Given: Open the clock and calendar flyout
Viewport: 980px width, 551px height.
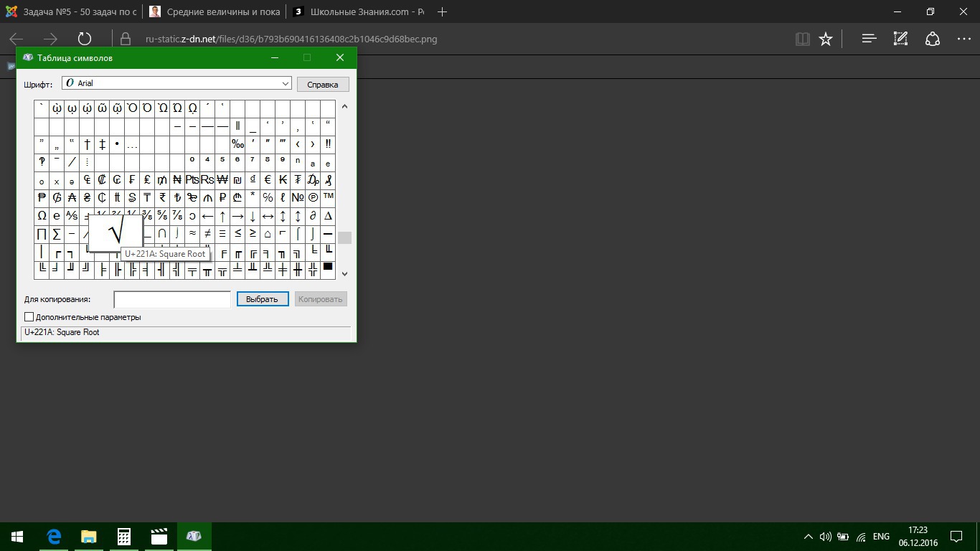Looking at the screenshot, I should click(x=918, y=537).
